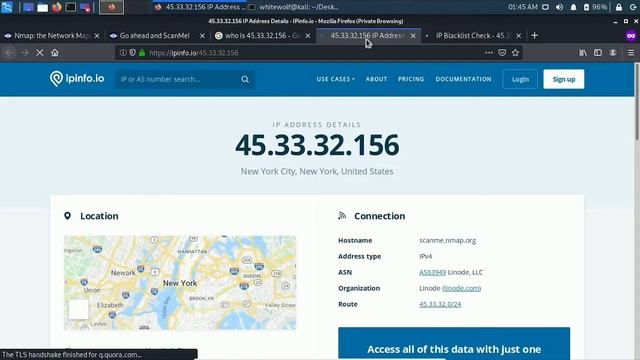Close the who is 45.33.32.156 tab

(308, 36)
